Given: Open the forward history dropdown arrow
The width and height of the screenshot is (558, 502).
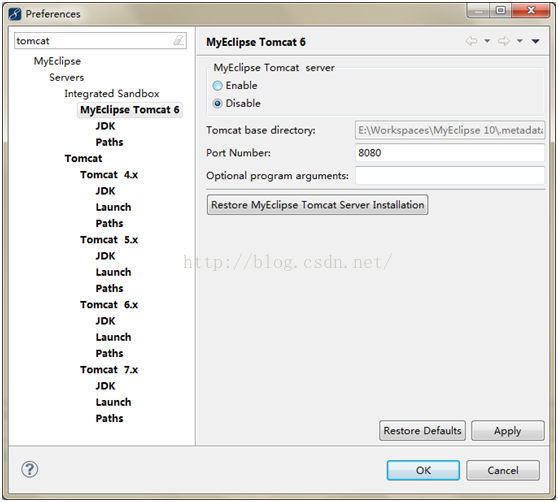Looking at the screenshot, I should coord(520,41).
